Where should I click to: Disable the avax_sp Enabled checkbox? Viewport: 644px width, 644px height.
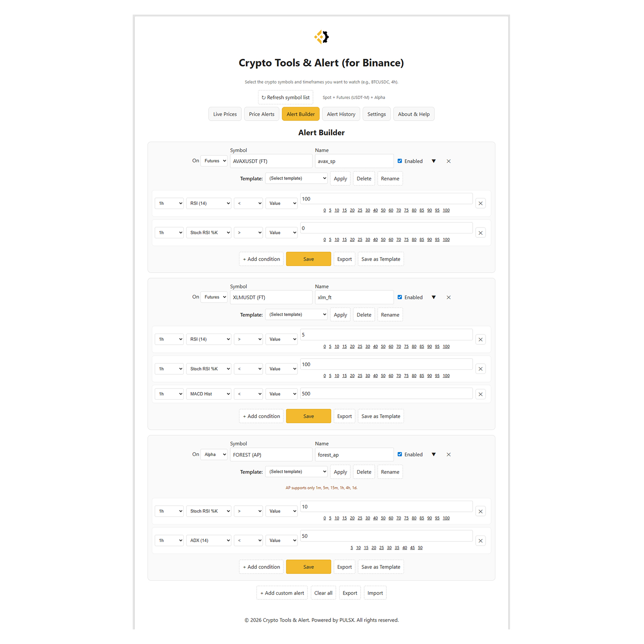pyautogui.click(x=400, y=161)
